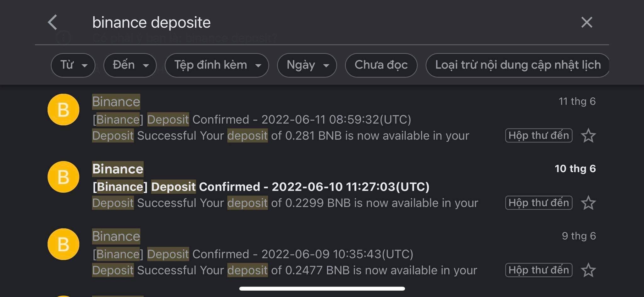Image resolution: width=644 pixels, height=297 pixels.
Task: Open the Deposit Confirmed 2022-06-11 email
Action: tap(252, 120)
